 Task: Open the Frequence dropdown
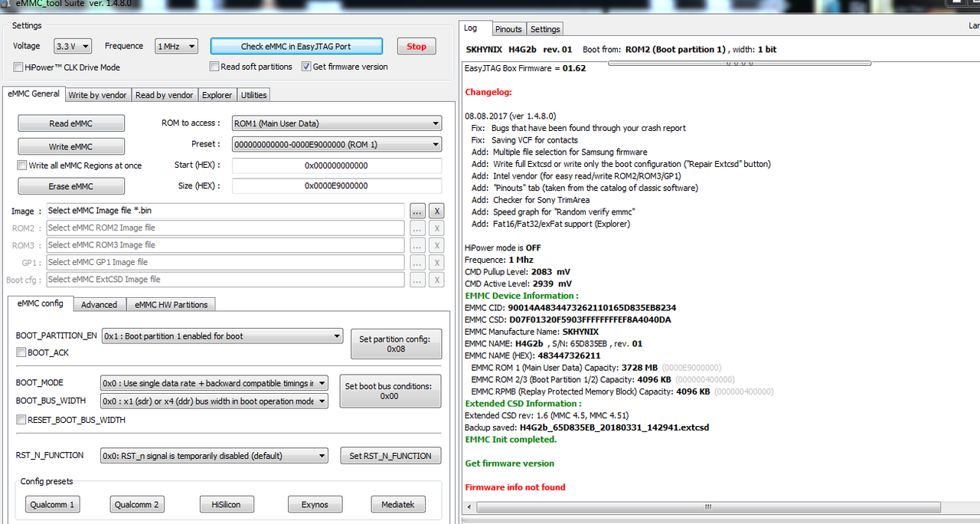pyautogui.click(x=176, y=47)
